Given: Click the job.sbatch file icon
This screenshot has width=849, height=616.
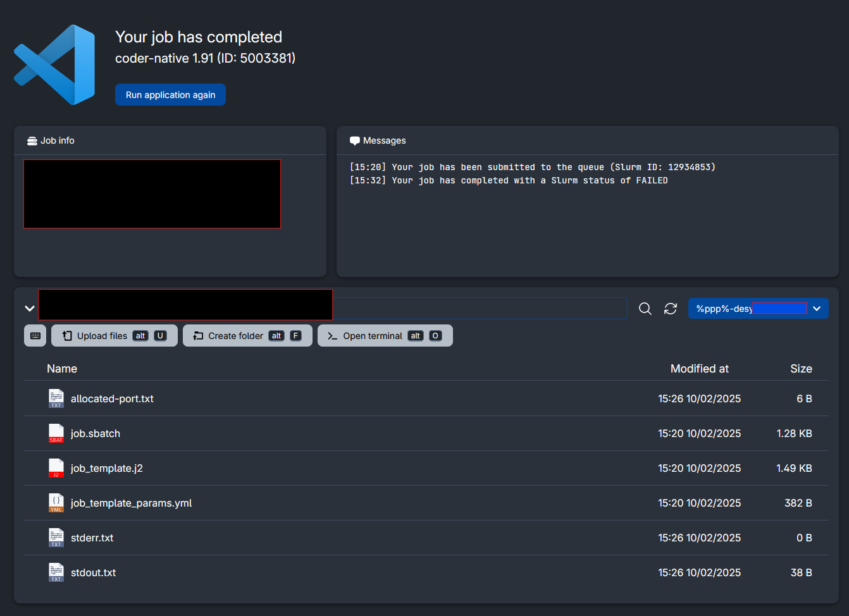Looking at the screenshot, I should coord(56,433).
